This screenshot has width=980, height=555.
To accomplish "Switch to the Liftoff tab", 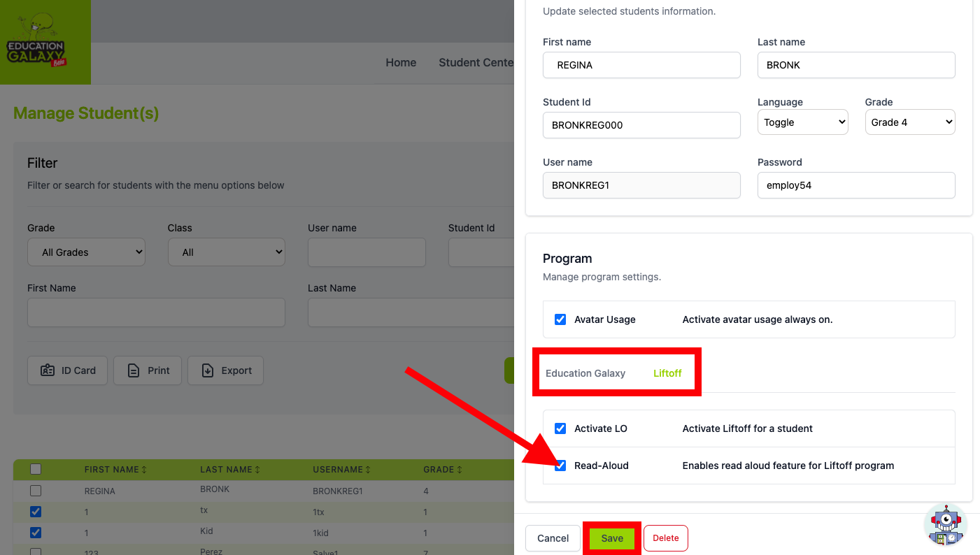I will coord(667,373).
